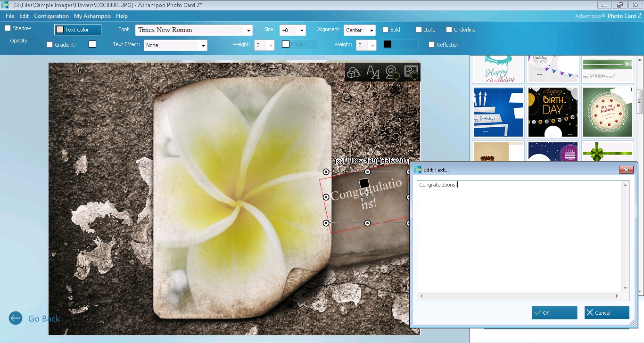Image resolution: width=644 pixels, height=343 pixels.
Task: Click the add text icon on canvas toolbar
Action: point(373,72)
